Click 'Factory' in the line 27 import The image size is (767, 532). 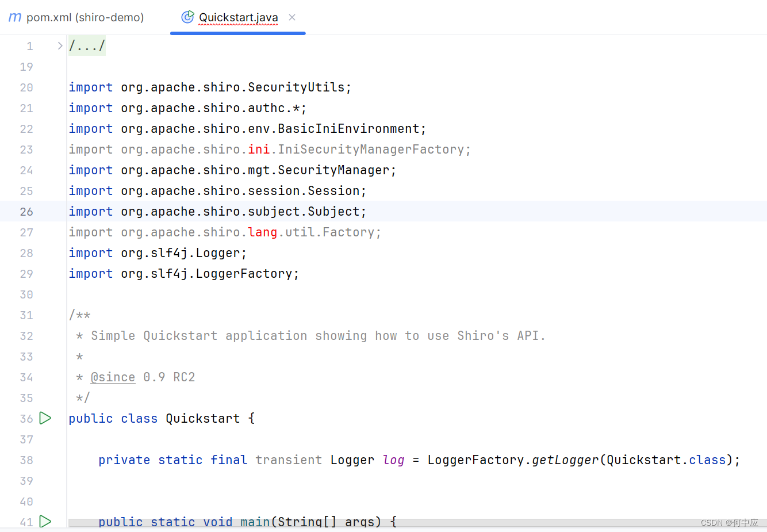(x=348, y=232)
